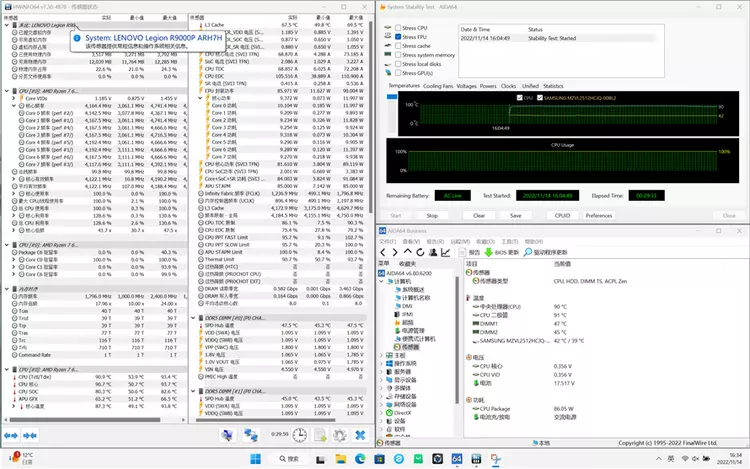Image resolution: width=750 pixels, height=469 pixels.
Task: Click HWiNFO right panel vertical scrollbar
Action: [371, 117]
